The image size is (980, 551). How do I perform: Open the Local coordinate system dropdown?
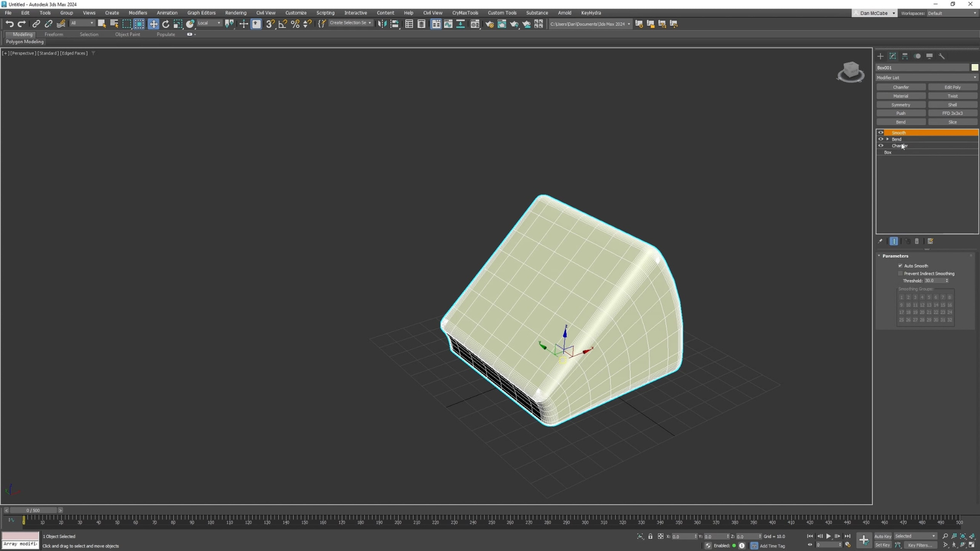(209, 23)
